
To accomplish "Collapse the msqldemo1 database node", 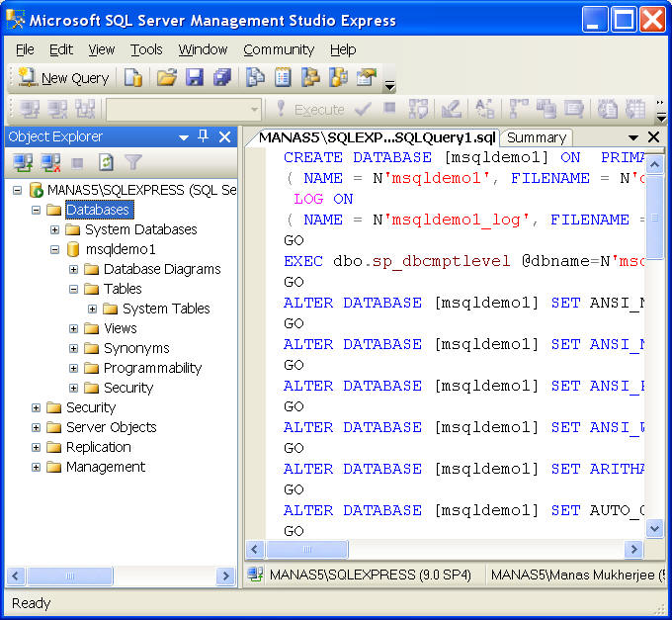I will pyautogui.click(x=55, y=249).
